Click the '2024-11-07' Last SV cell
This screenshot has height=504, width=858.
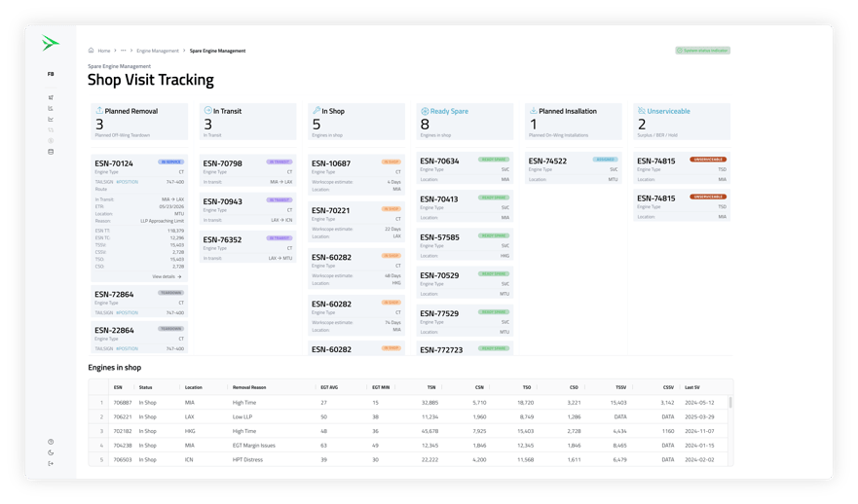[x=699, y=431]
